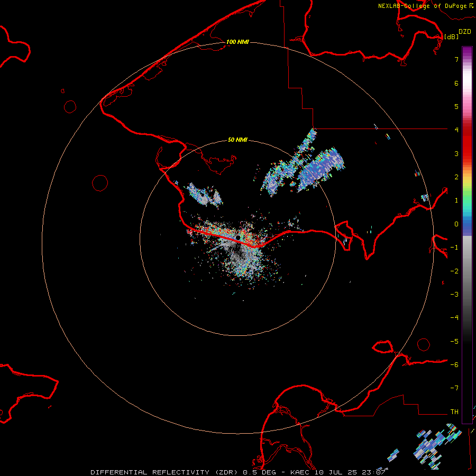This screenshot has height=476, width=476.
Task: Click the 100 NMI range ring label
Action: coord(237,42)
